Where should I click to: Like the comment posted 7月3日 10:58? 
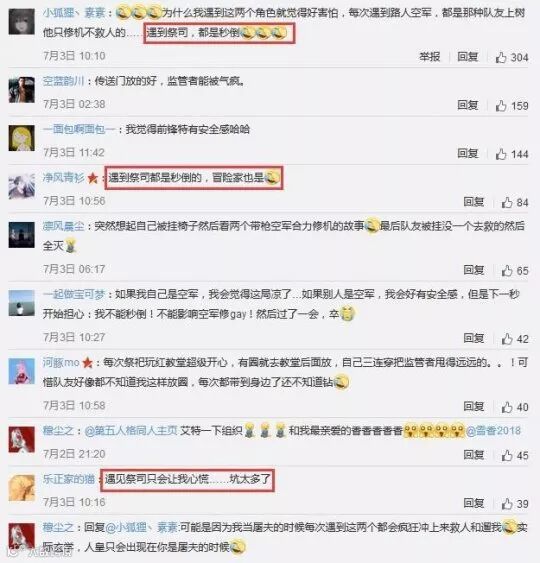point(507,407)
